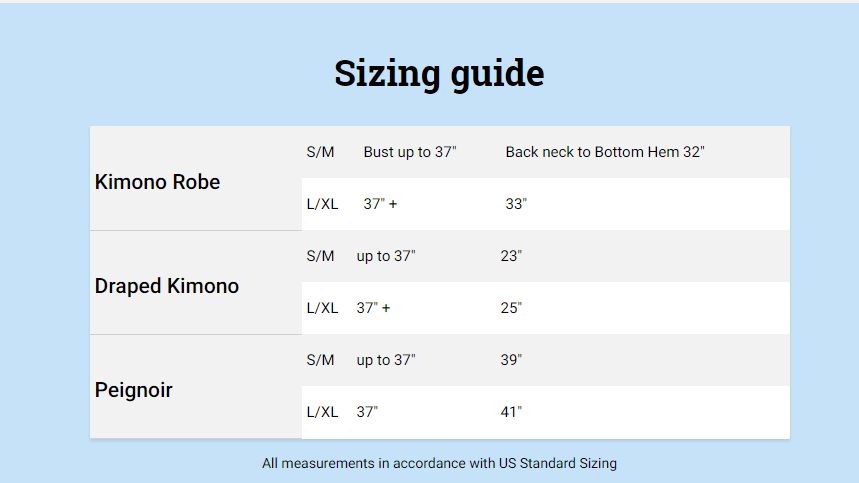Click Draped Kimono L/XL size cell
The width and height of the screenshot is (859, 483).
pyautogui.click(x=322, y=308)
